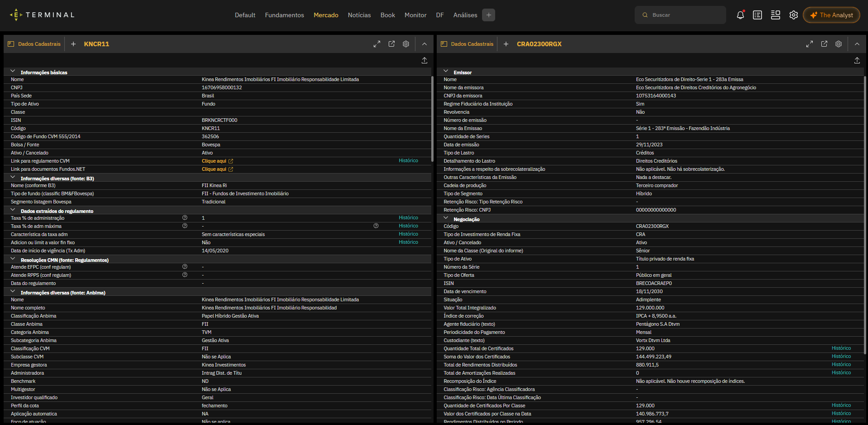Show help for Atende RPPS (conf regulam)

click(185, 275)
